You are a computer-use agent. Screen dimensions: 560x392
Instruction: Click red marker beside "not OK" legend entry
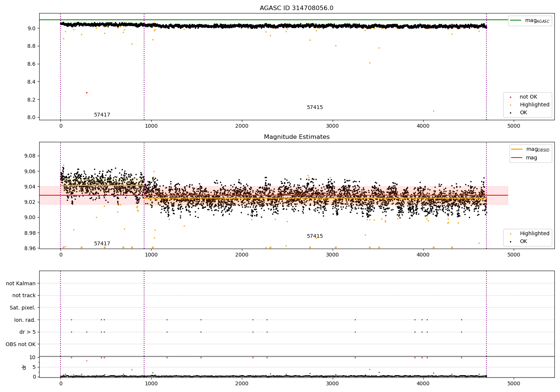point(510,97)
